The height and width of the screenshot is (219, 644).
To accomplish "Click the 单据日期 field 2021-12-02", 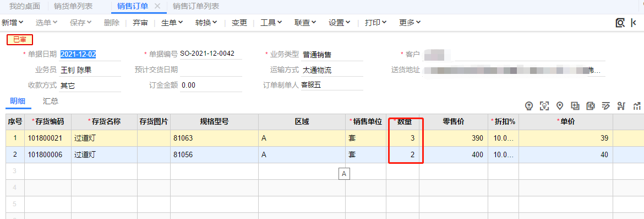I will 90,54.
